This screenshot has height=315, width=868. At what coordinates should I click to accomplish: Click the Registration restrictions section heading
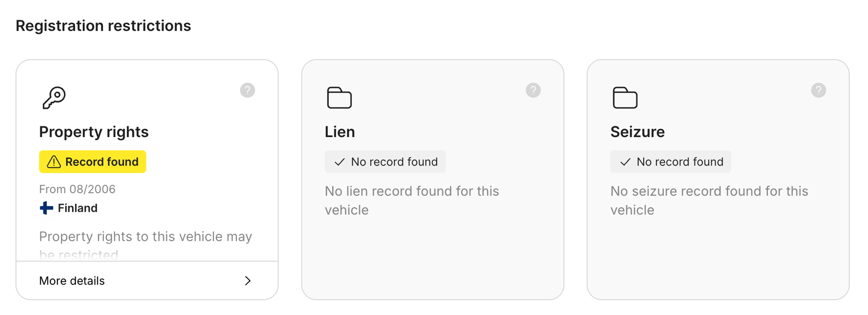coord(104,26)
